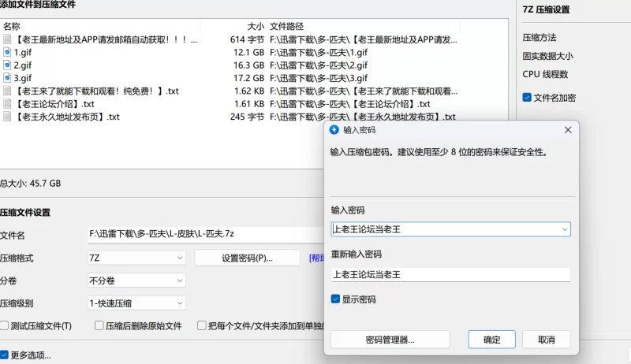631x364 pixels.
Task: Click the 【老王论坛介绍】.txt file icon
Action: click(7, 104)
